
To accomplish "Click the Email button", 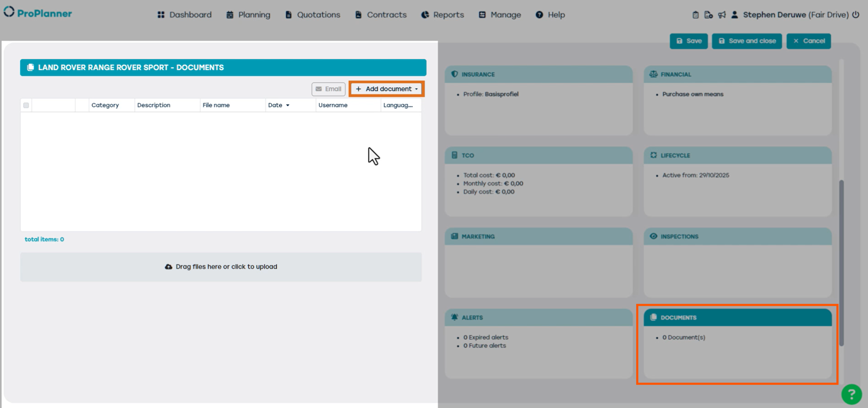I will tap(328, 89).
